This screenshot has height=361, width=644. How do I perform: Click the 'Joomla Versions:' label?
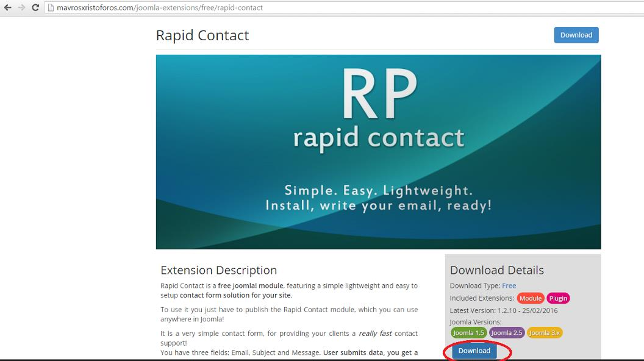[476, 322]
